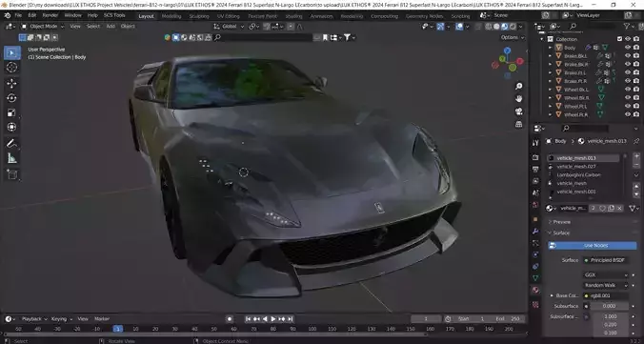Activate the 3D Cursor tool
The width and height of the screenshot is (644, 344).
[x=12, y=68]
